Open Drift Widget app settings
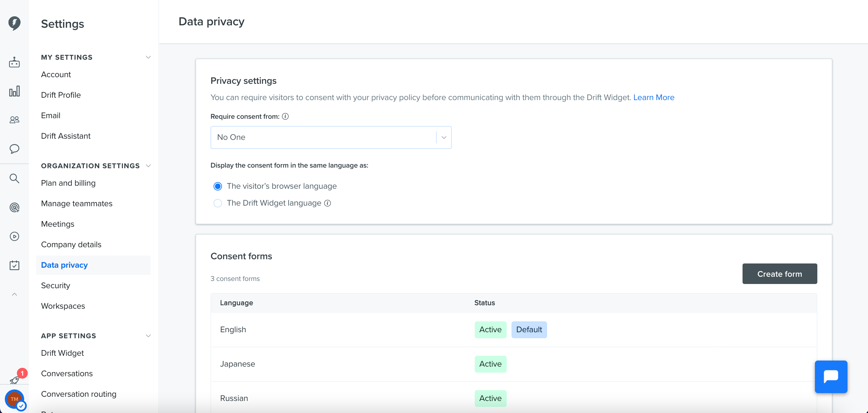The width and height of the screenshot is (868, 413). (62, 353)
